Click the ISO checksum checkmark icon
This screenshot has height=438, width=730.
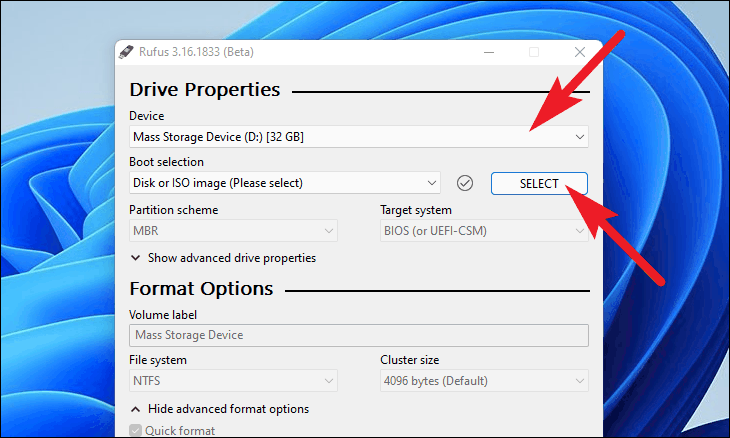click(465, 183)
